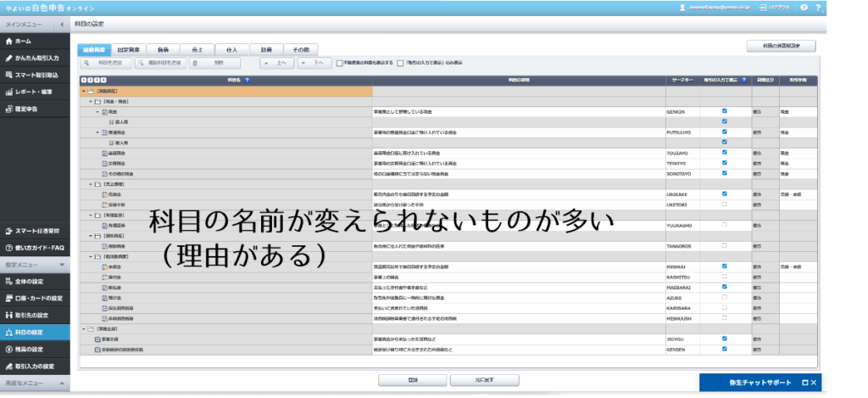Screen dimensions: 868x398
Task: Uncheck the display checkbox in the GENKIN row
Action: click(x=724, y=111)
